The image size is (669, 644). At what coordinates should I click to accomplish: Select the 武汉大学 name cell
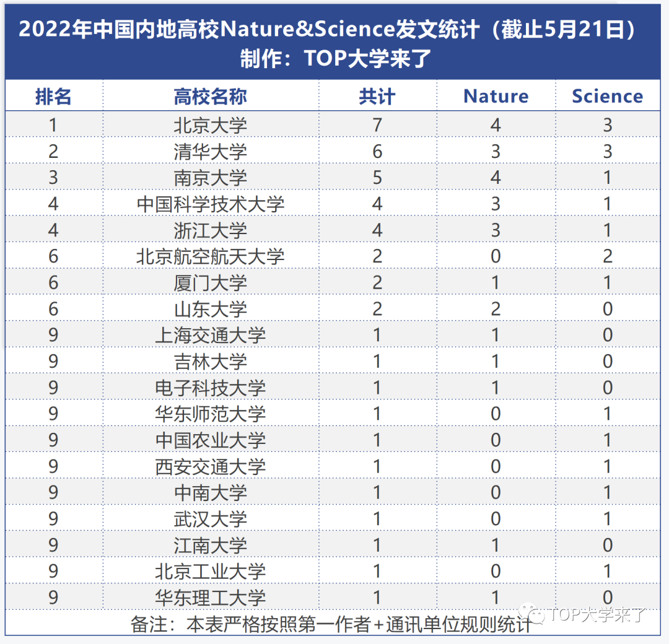click(x=210, y=519)
